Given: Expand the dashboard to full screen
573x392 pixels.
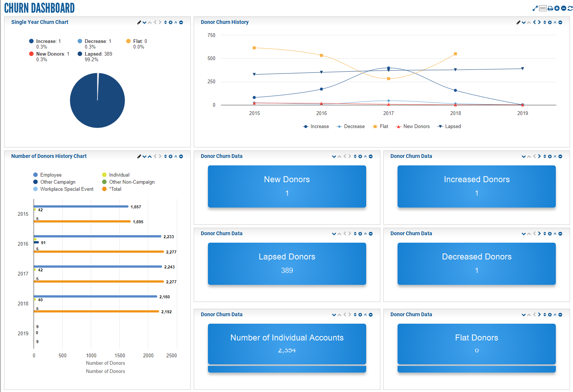Looking at the screenshot, I should pos(535,8).
